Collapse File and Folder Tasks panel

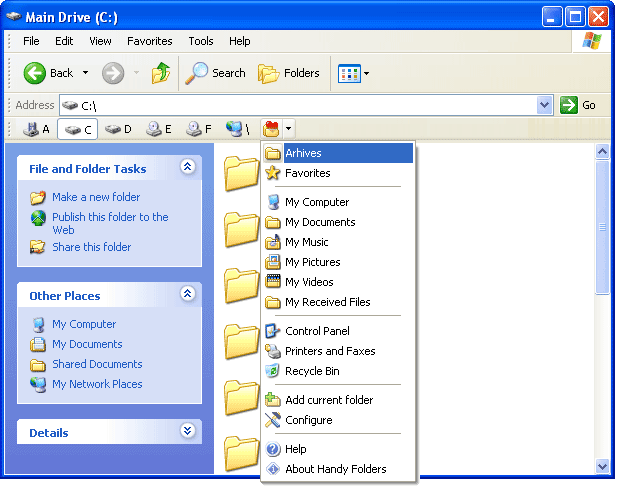point(187,167)
